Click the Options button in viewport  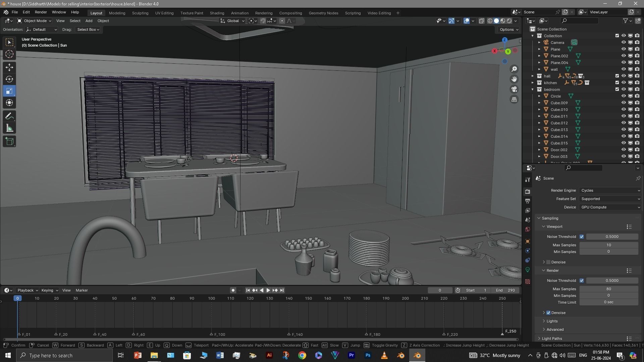pyautogui.click(x=509, y=29)
